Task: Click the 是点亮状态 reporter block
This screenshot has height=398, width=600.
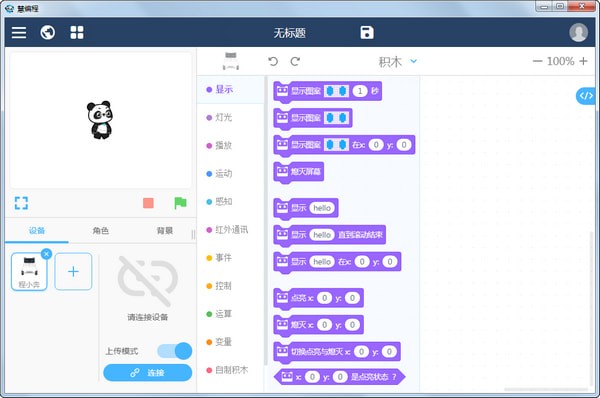Action: point(339,377)
